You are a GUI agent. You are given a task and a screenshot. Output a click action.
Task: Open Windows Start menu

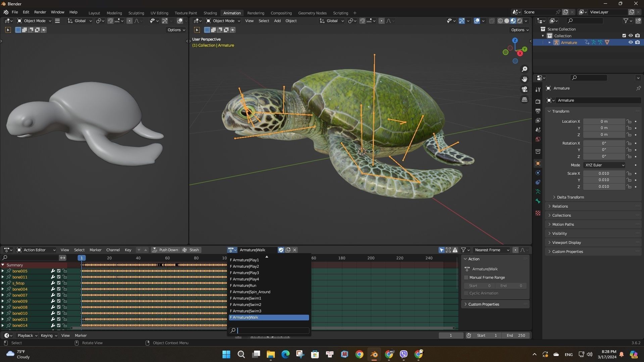[226, 354]
